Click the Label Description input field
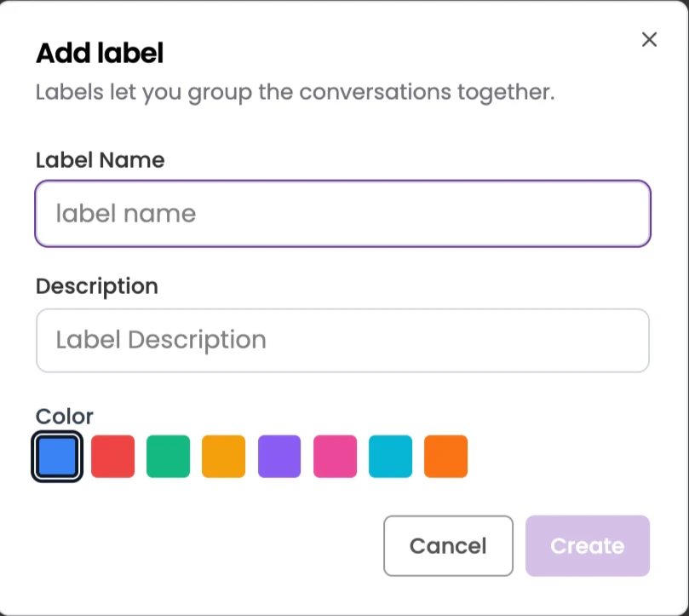Screen dimensions: 689x616 pyautogui.click(x=342, y=340)
